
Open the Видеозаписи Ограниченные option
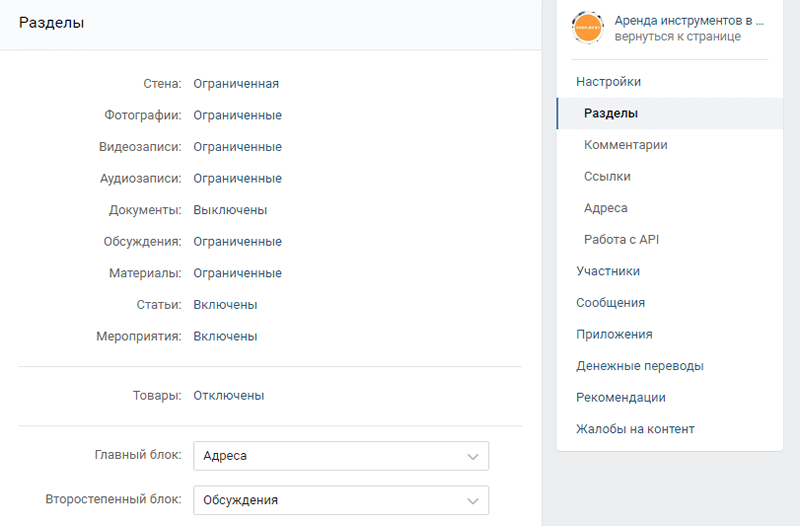click(x=237, y=147)
